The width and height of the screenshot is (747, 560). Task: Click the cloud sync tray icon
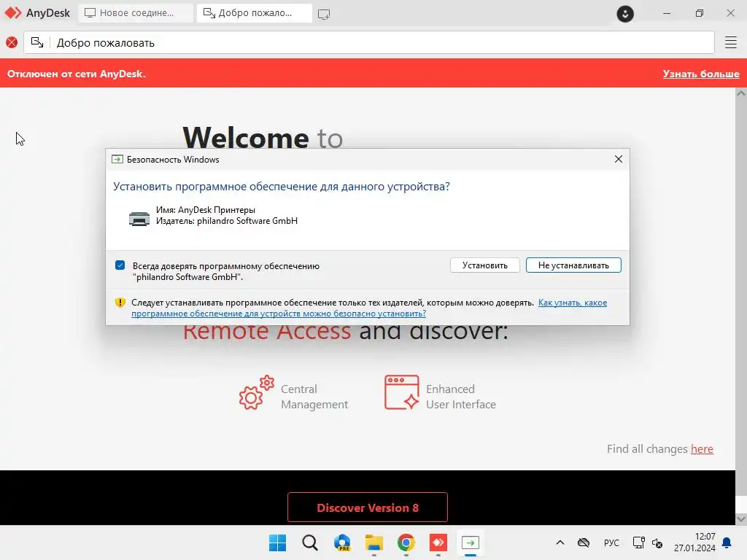tap(584, 542)
